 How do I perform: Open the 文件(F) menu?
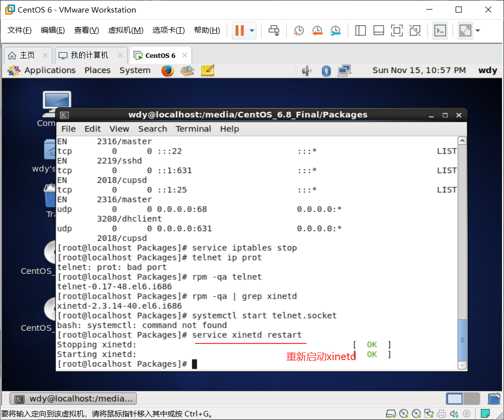coord(19,30)
